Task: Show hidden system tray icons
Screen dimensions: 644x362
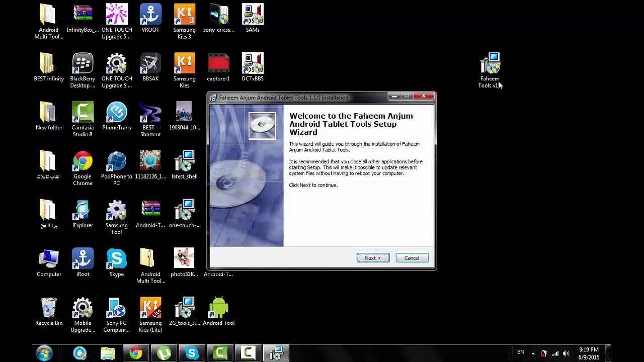Action: pos(533,353)
